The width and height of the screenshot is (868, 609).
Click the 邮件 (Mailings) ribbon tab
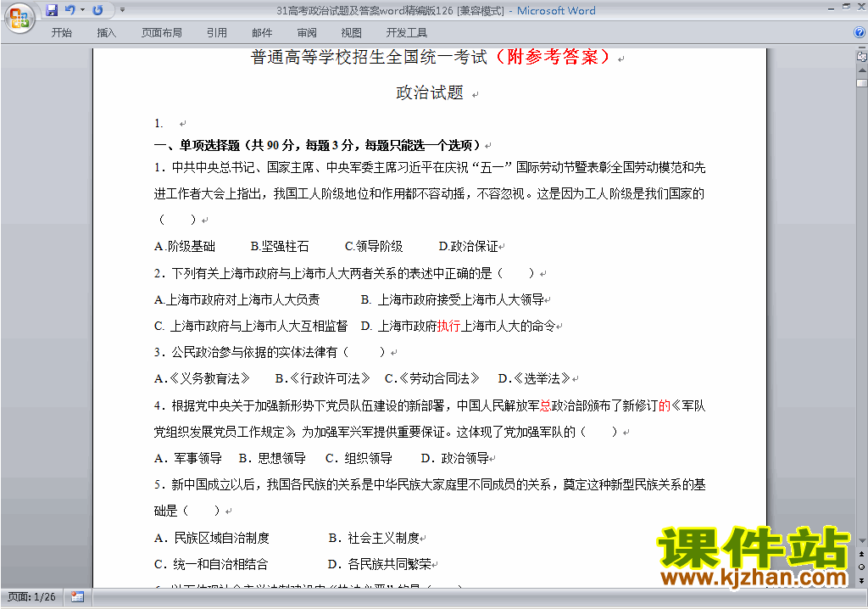[262, 33]
